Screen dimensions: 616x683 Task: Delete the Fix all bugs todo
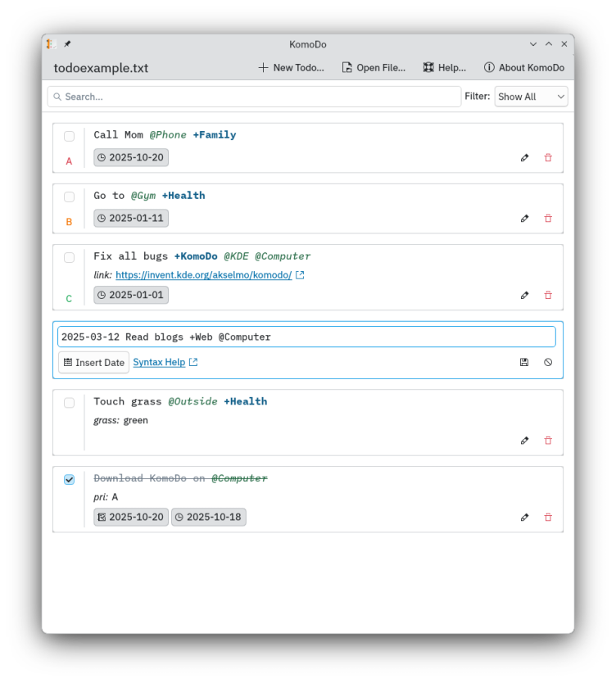pos(548,296)
